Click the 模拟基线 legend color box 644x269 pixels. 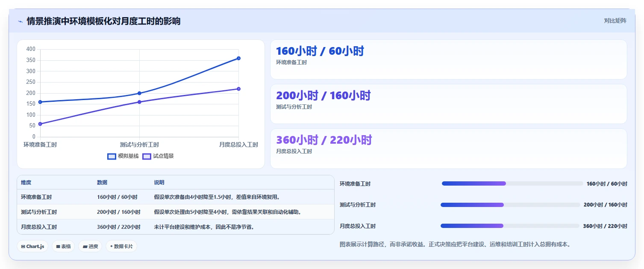(x=112, y=156)
